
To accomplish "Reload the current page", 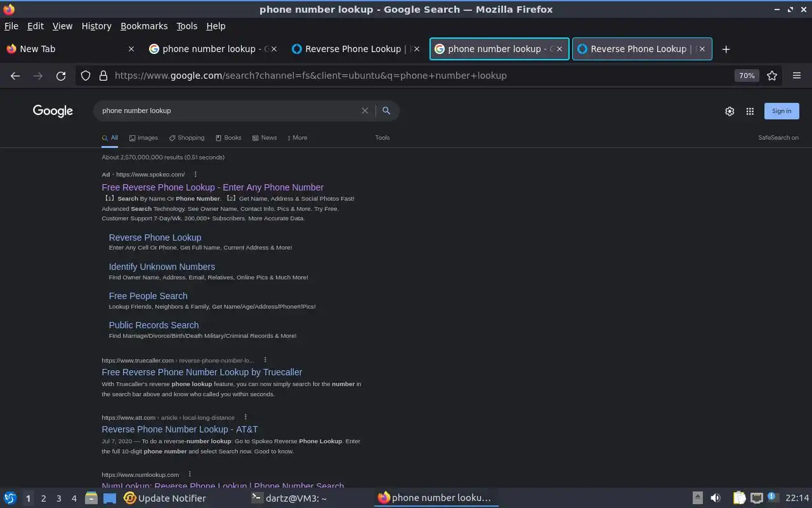I will pyautogui.click(x=61, y=76).
